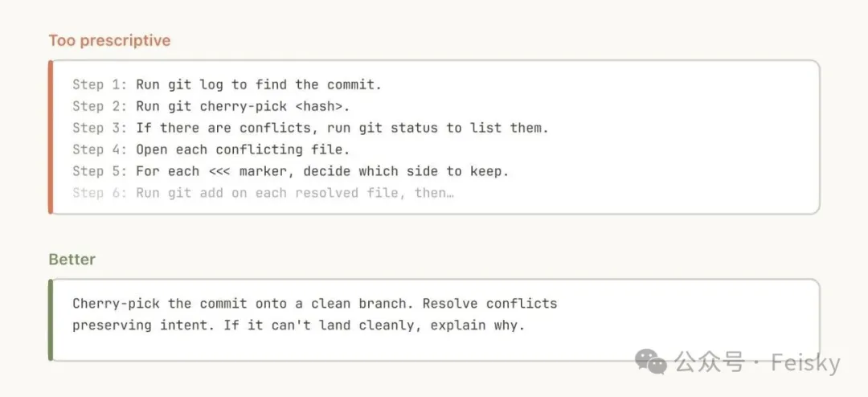Image resolution: width=868 pixels, height=397 pixels.
Task: Click the green accent bar on the Better box
Action: [x=51, y=320]
